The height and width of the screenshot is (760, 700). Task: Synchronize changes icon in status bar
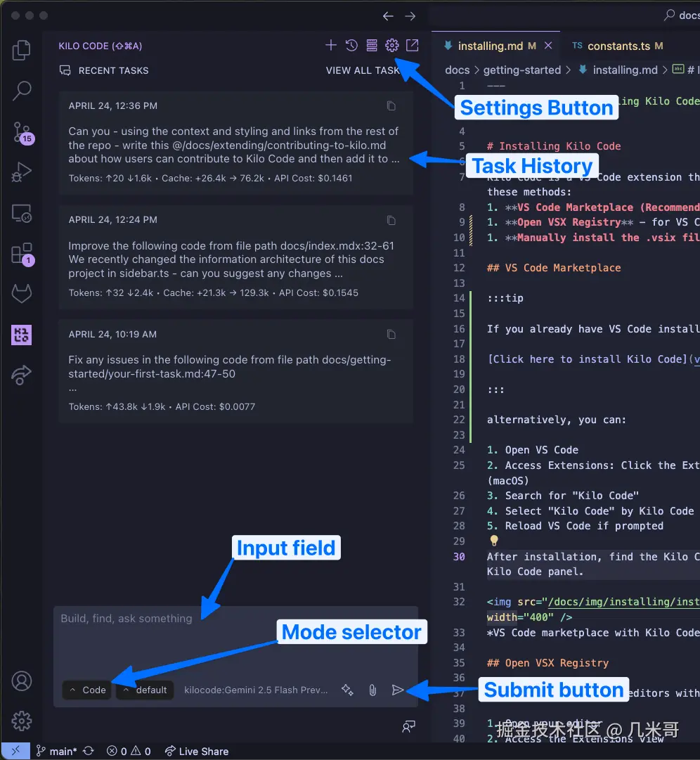[89, 751]
